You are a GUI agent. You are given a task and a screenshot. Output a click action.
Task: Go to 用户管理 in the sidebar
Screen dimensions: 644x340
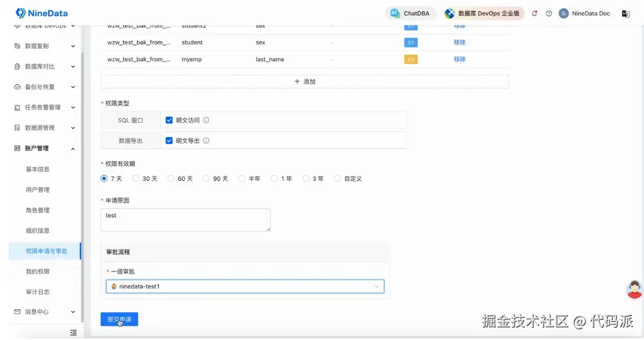click(37, 189)
